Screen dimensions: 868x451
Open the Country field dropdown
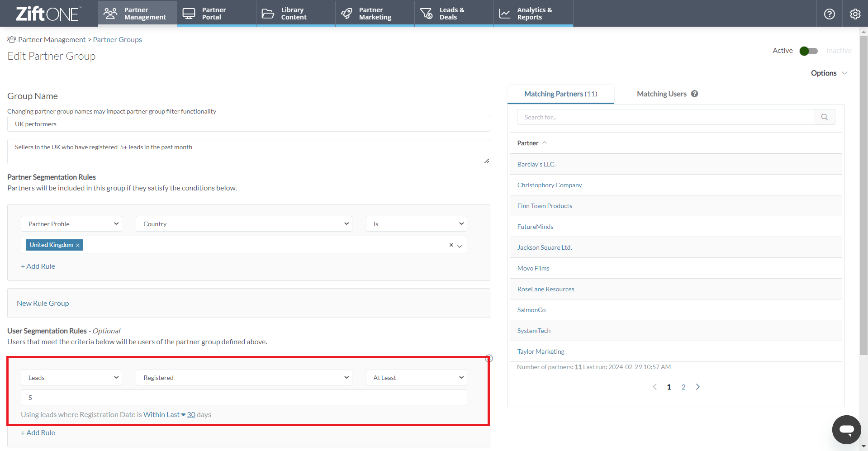coord(244,224)
